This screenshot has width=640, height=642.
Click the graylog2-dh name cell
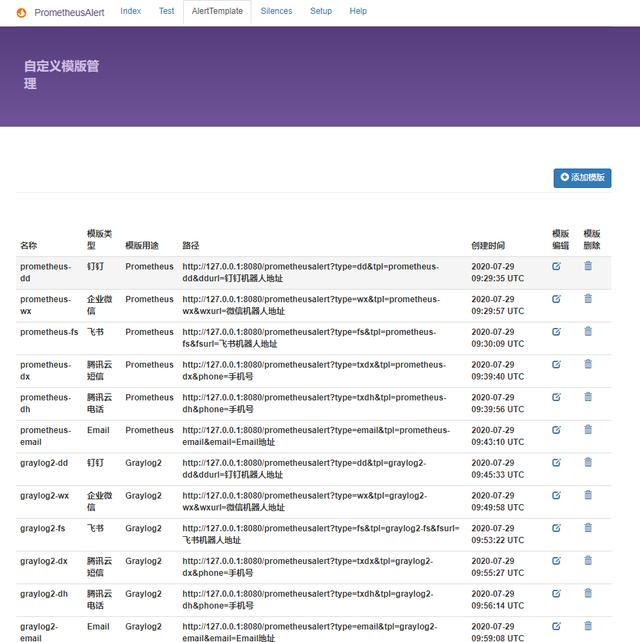point(44,594)
